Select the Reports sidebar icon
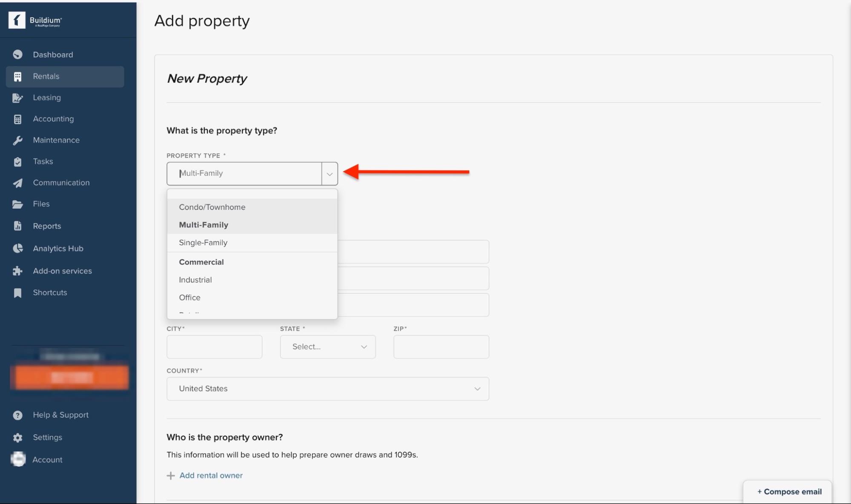Viewport: 851px width, 504px height. (x=17, y=226)
